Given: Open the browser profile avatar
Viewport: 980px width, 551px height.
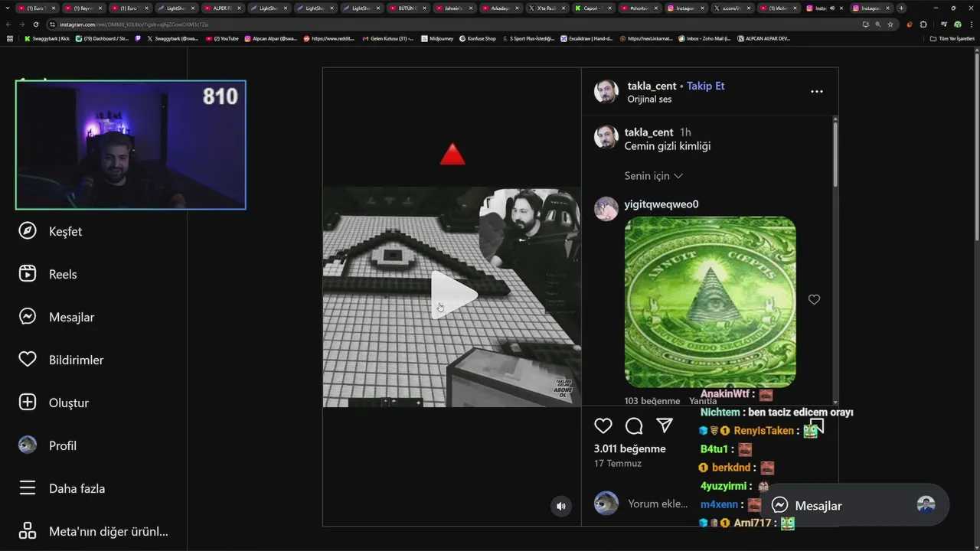Looking at the screenshot, I should point(957,24).
